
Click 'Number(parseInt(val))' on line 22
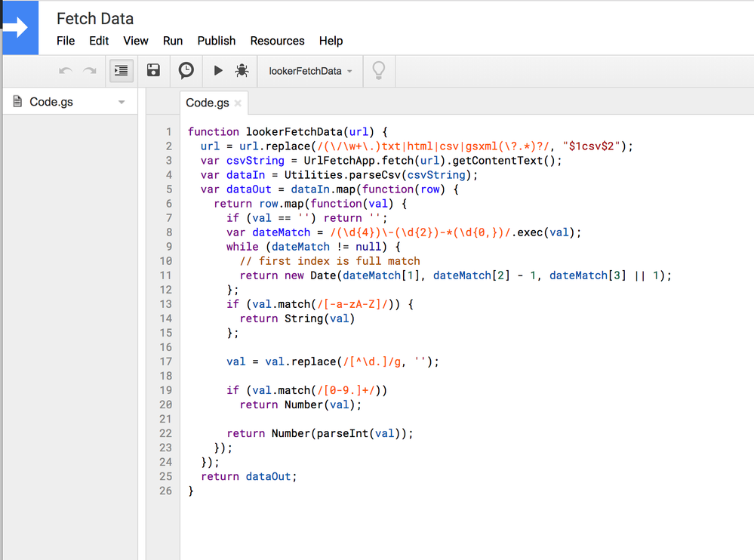339,433
